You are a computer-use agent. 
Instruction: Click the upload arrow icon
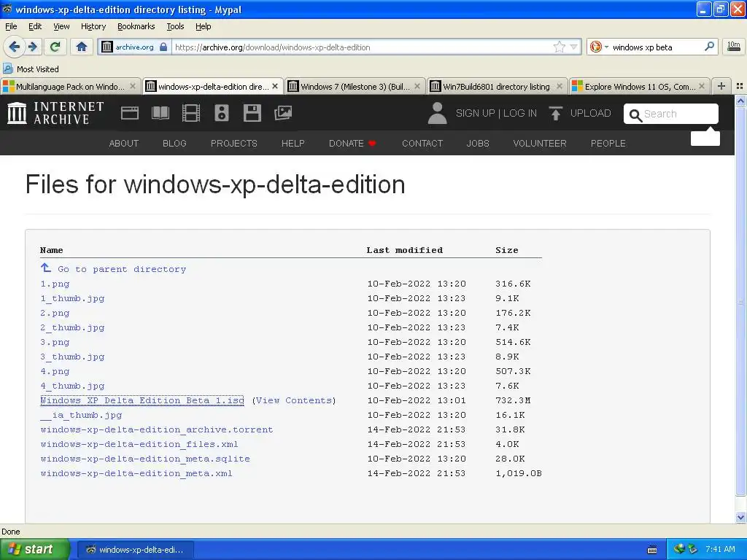[555, 113]
